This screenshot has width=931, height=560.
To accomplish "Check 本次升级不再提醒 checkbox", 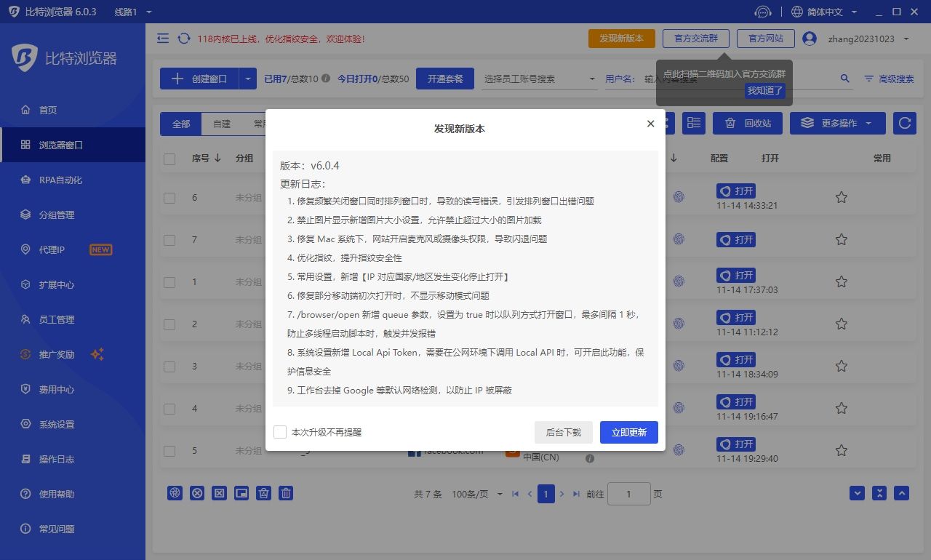I will pyautogui.click(x=280, y=432).
